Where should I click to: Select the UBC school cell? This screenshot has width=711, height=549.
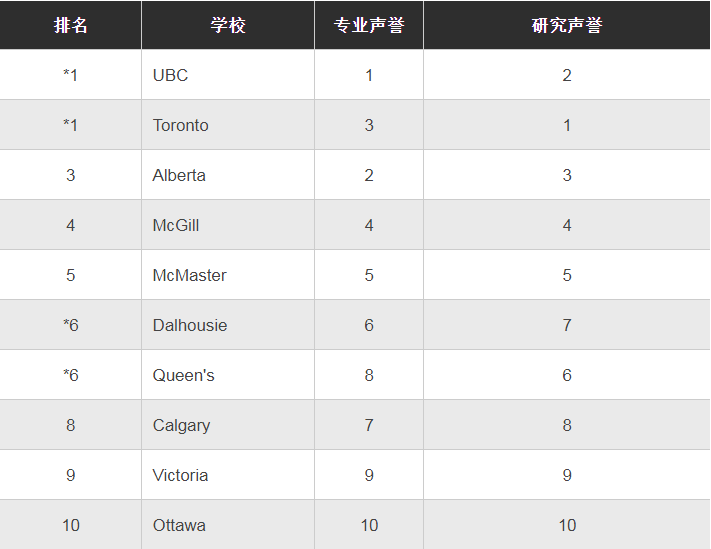170,75
